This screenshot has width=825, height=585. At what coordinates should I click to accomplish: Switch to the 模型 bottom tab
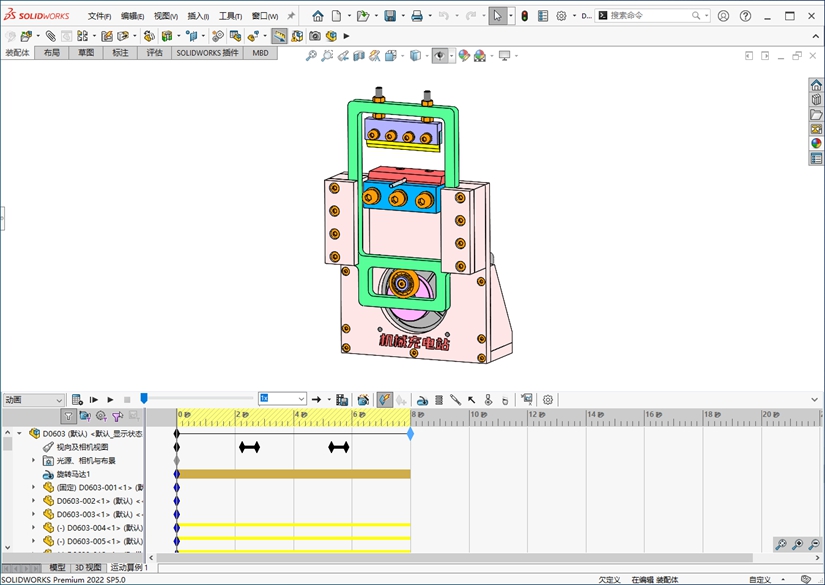[58, 567]
